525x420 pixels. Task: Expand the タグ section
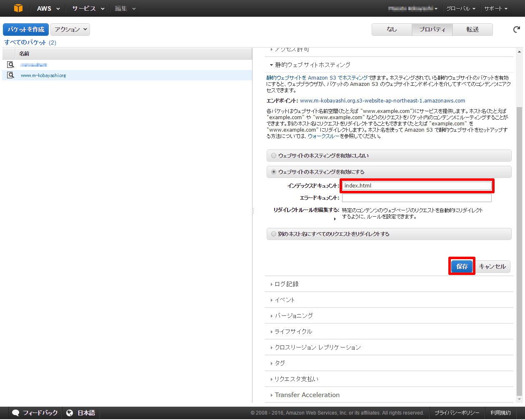[277, 363]
